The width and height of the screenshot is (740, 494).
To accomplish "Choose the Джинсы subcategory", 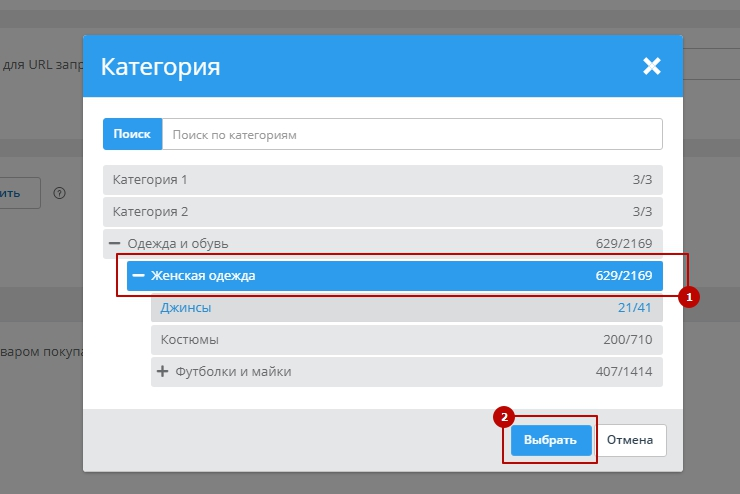I will 186,308.
